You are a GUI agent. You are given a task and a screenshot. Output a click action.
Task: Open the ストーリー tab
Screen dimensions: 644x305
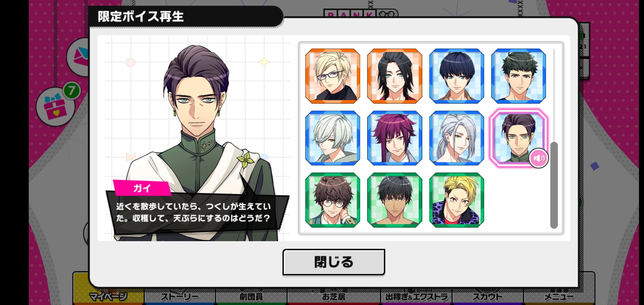coord(180,297)
